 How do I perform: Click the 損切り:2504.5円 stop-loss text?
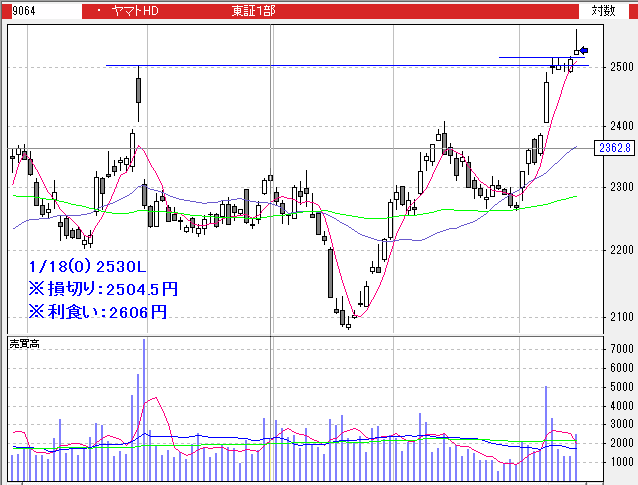(x=103, y=288)
